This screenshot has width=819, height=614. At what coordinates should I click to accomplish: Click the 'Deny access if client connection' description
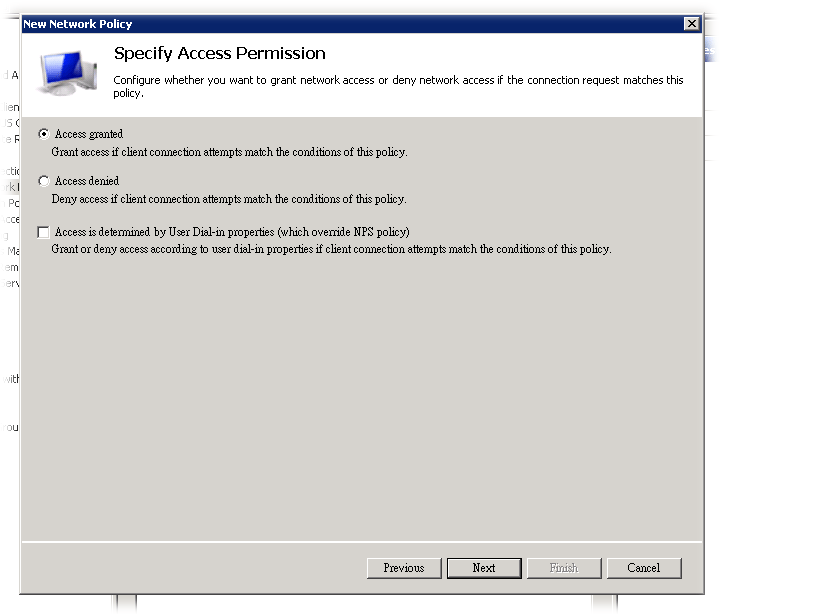tap(229, 199)
